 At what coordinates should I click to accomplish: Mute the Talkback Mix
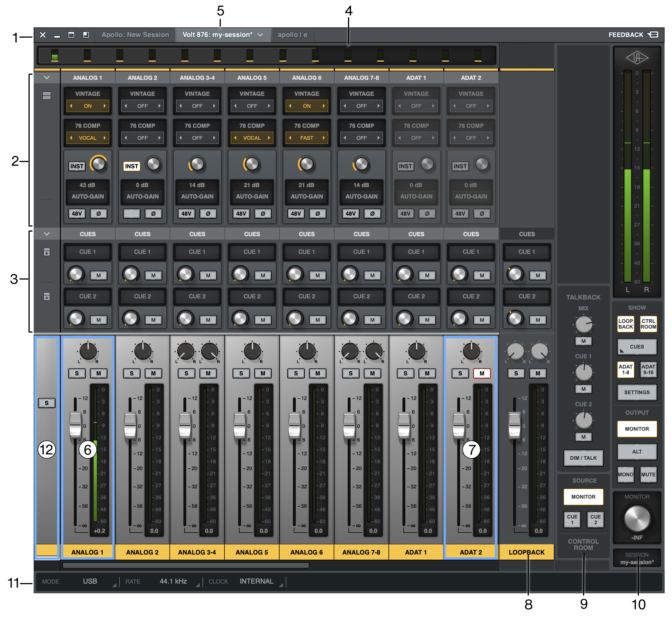pyautogui.click(x=583, y=341)
